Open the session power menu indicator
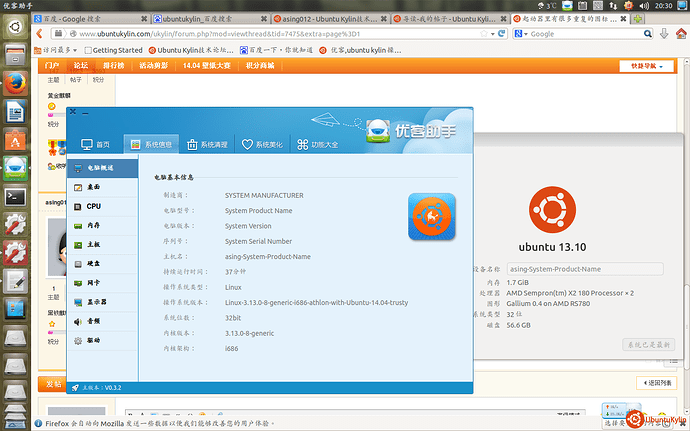 click(x=681, y=6)
